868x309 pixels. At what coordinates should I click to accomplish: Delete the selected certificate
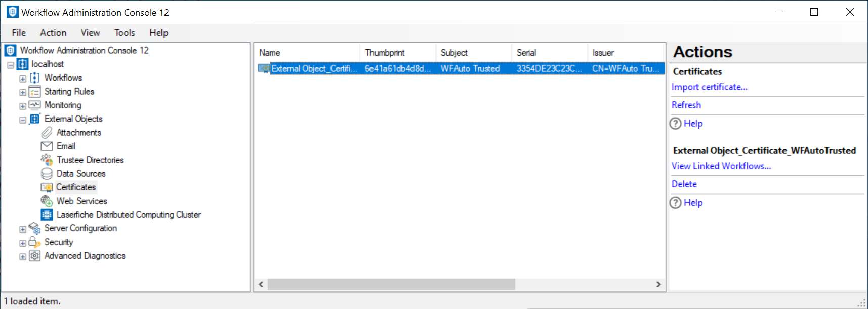[684, 184]
